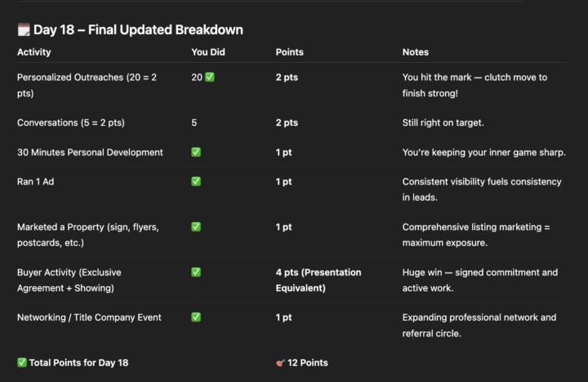Click the checkmark before Total Points for Day 18

pos(22,362)
